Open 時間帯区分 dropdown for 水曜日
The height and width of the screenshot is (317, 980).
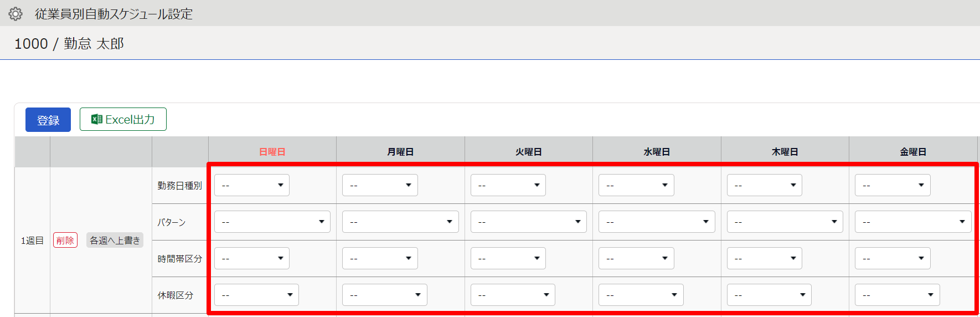pos(636,258)
